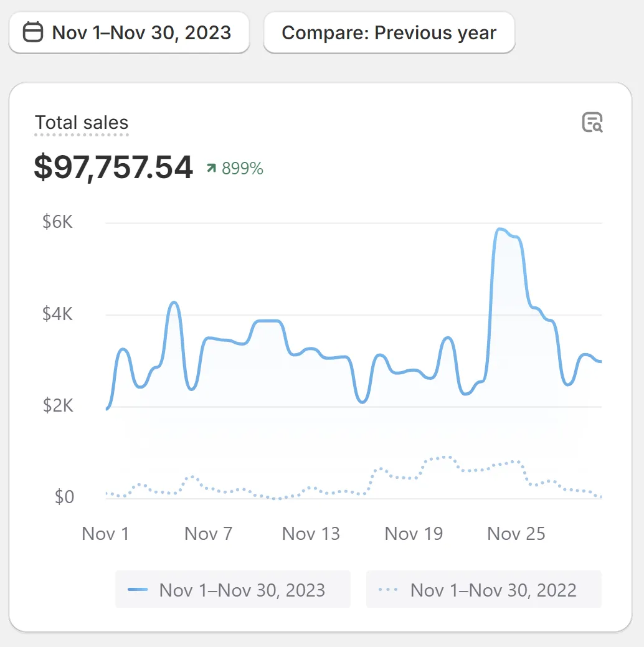644x647 pixels.
Task: Click the $0 y-axis label
Action: click(x=64, y=497)
